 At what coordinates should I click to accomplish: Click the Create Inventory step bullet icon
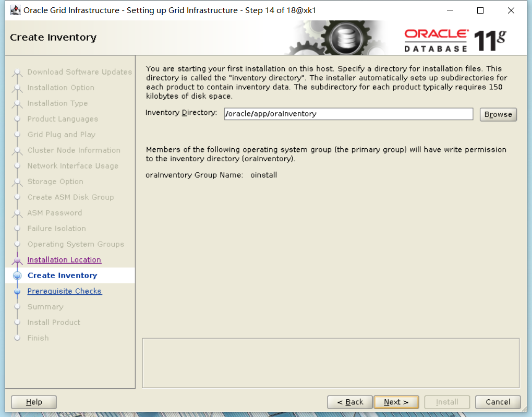tap(17, 276)
